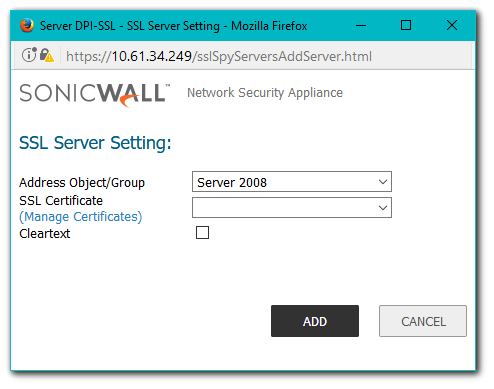Click the arrow on the Server 2008 combo box
Image resolution: width=494 pixels, height=389 pixels.
coord(383,182)
